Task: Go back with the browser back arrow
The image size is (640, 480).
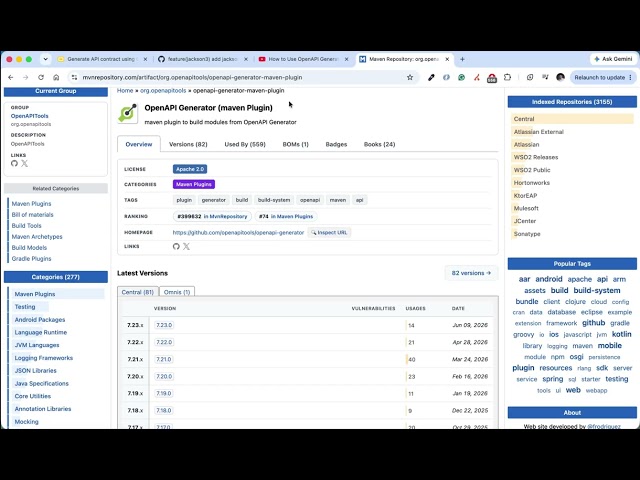Action: pos(11,77)
